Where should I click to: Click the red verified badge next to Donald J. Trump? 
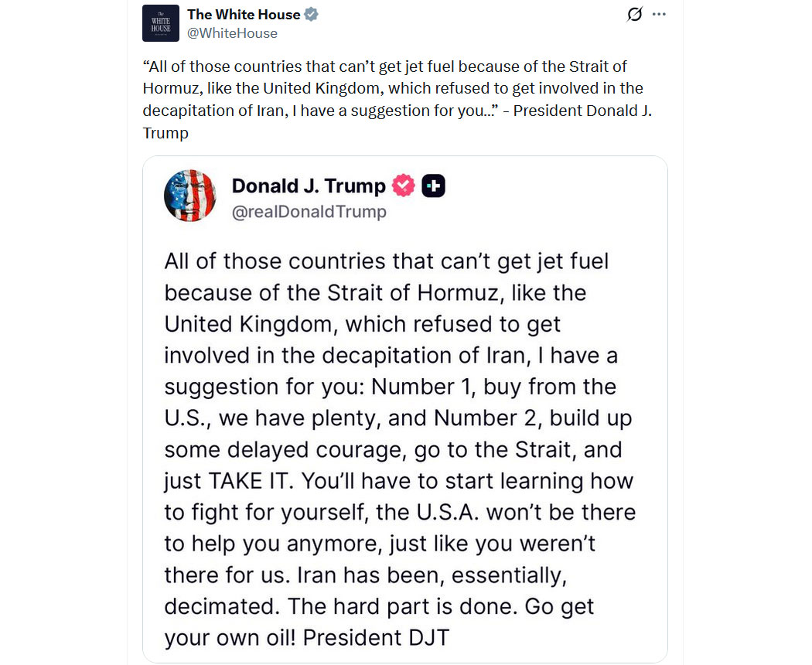tap(404, 186)
